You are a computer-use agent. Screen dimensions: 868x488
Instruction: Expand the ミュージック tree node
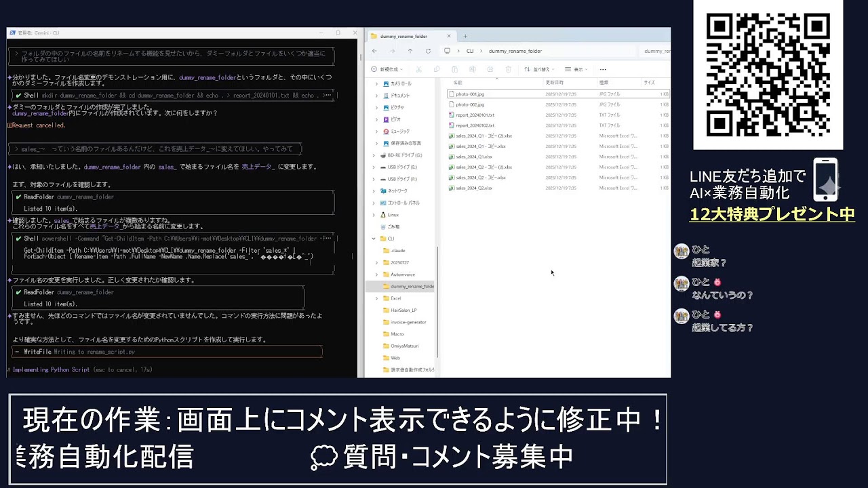tap(376, 131)
